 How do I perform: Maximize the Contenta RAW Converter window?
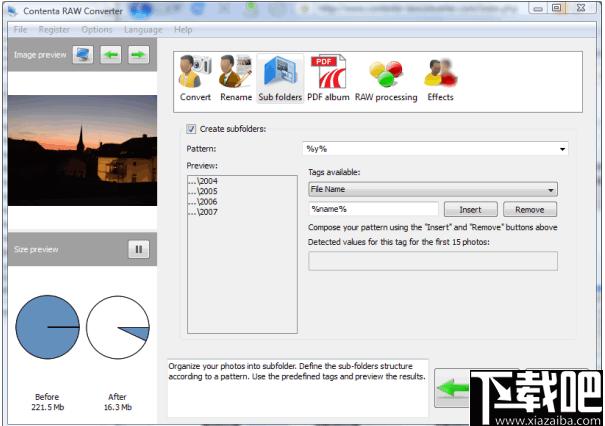coord(556,8)
